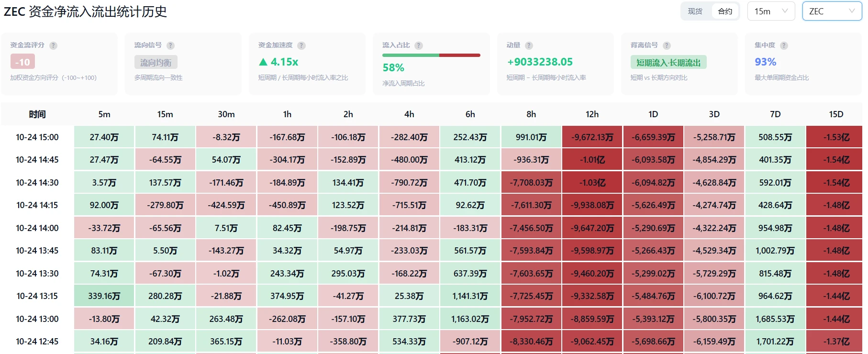Image resolution: width=868 pixels, height=354 pixels.
Task: Open help icon next to 动量
Action: (529, 45)
